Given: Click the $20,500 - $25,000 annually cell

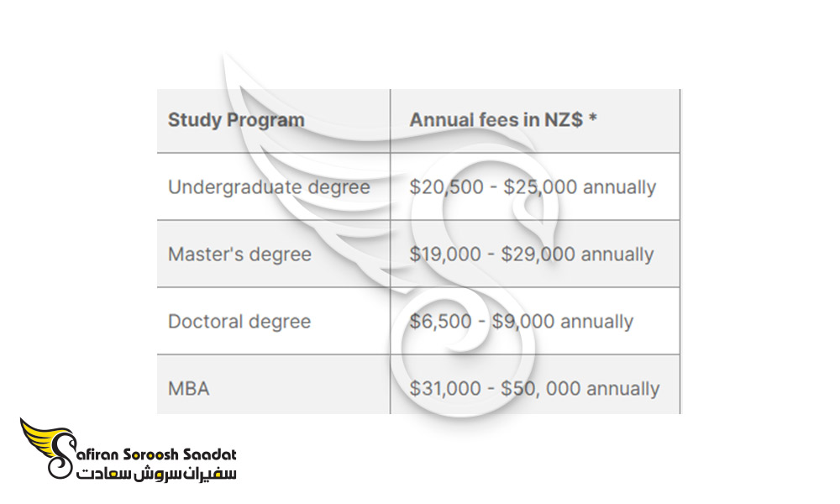Looking at the screenshot, I should (x=533, y=187).
